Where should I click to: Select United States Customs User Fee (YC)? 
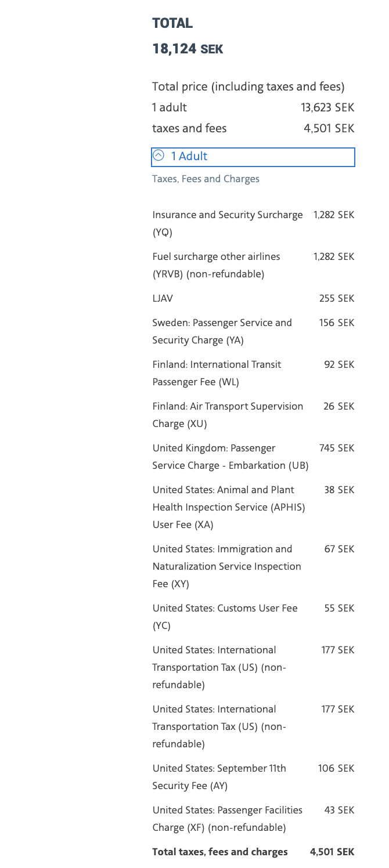pyautogui.click(x=225, y=617)
